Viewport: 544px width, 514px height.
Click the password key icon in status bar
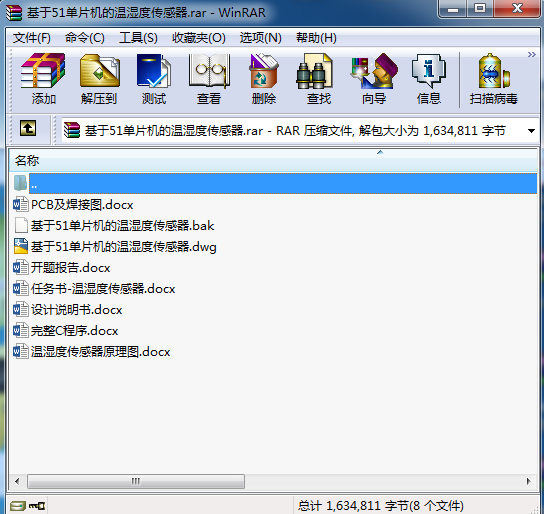pyautogui.click(x=37, y=506)
